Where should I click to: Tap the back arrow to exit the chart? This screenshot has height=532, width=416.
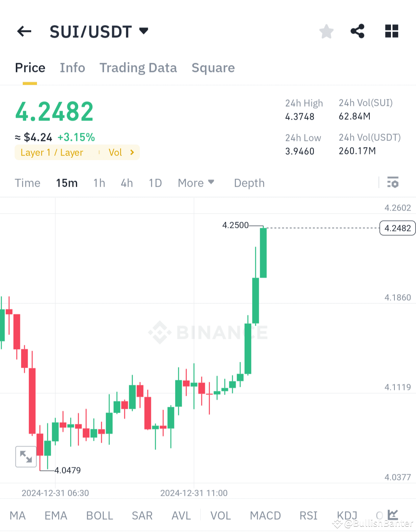24,31
